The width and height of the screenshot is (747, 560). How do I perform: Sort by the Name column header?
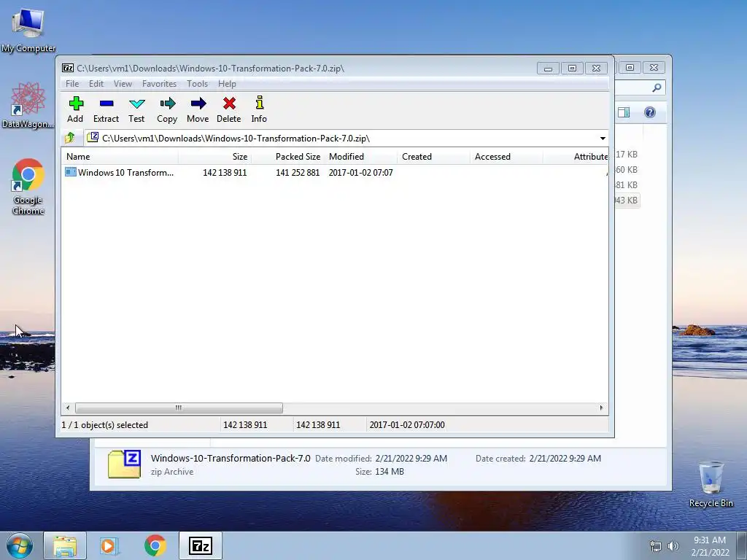tap(120, 157)
